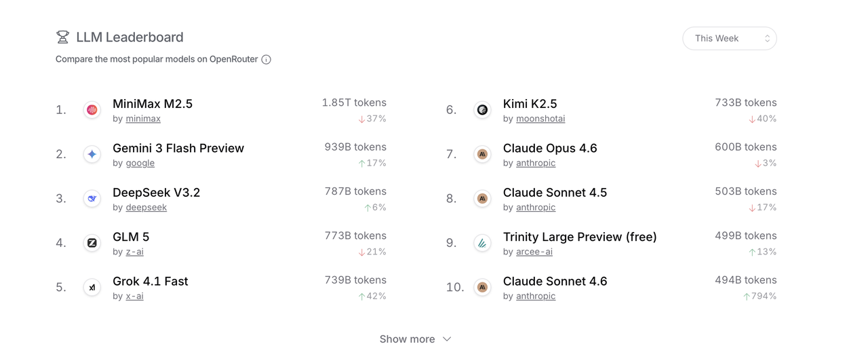Click the chevron beside Show more

[447, 339]
